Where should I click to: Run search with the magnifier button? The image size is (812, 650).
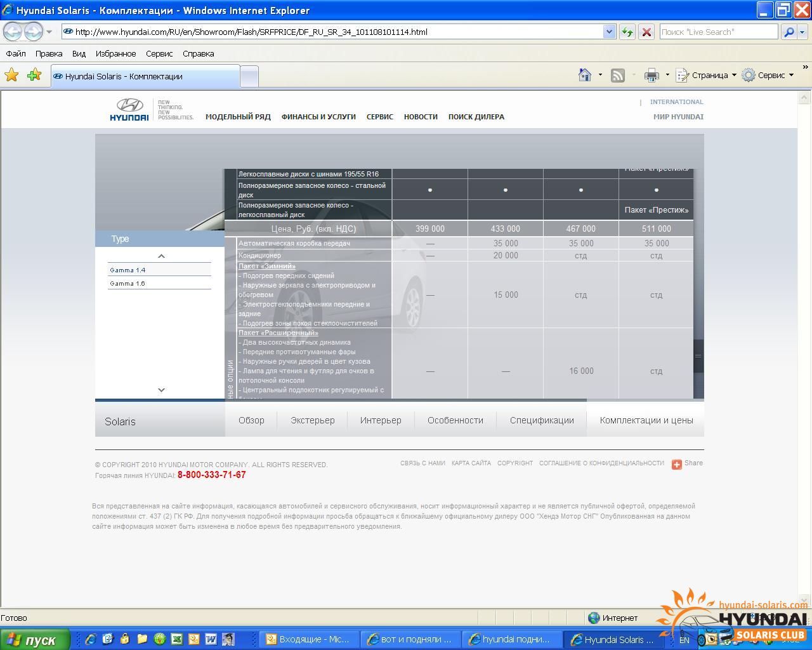tap(789, 32)
